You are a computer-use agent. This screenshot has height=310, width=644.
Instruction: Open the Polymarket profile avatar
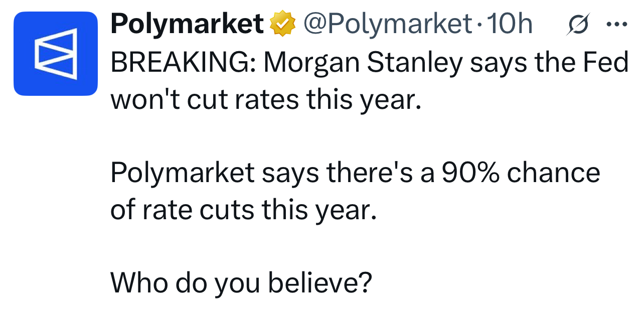pos(55,54)
